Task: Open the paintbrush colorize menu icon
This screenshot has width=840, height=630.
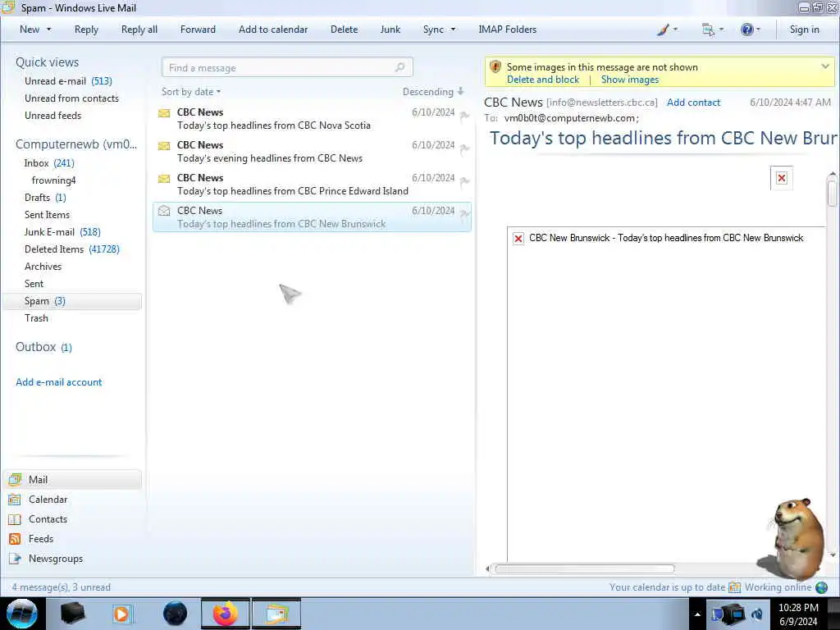Action: 664,30
